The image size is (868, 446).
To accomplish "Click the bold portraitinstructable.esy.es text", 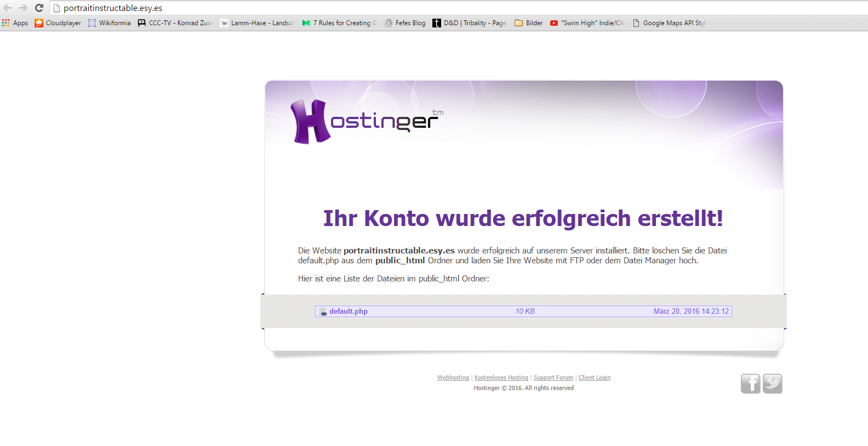I will tap(399, 251).
